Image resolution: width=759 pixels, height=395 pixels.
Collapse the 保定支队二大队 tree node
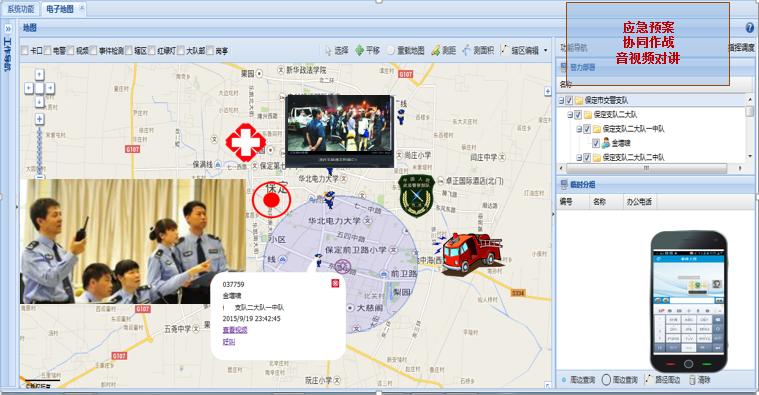570,115
